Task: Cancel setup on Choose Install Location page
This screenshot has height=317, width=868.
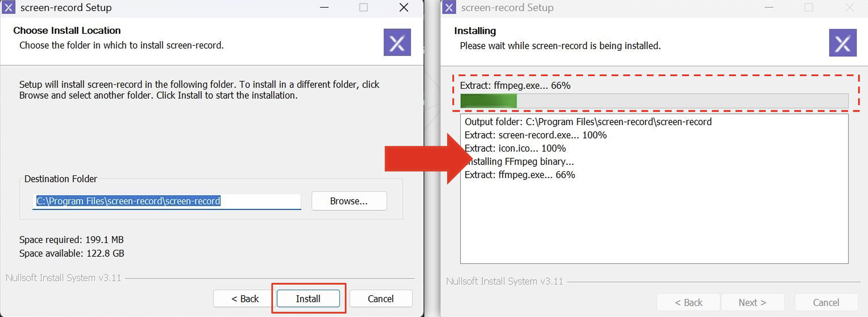Action: point(381,299)
